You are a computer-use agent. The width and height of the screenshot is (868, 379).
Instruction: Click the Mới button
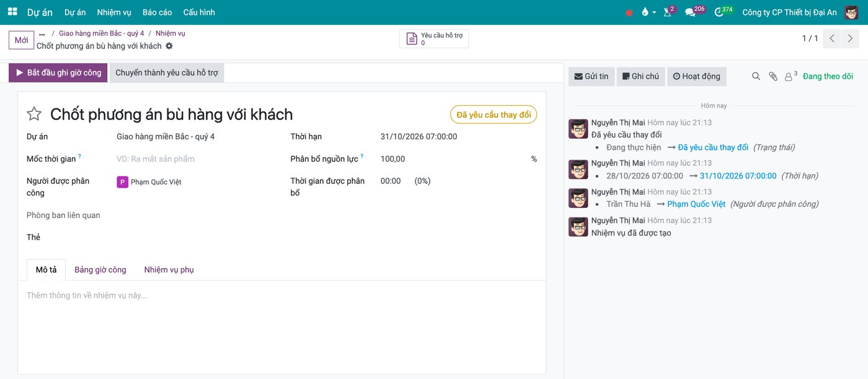pyautogui.click(x=21, y=40)
